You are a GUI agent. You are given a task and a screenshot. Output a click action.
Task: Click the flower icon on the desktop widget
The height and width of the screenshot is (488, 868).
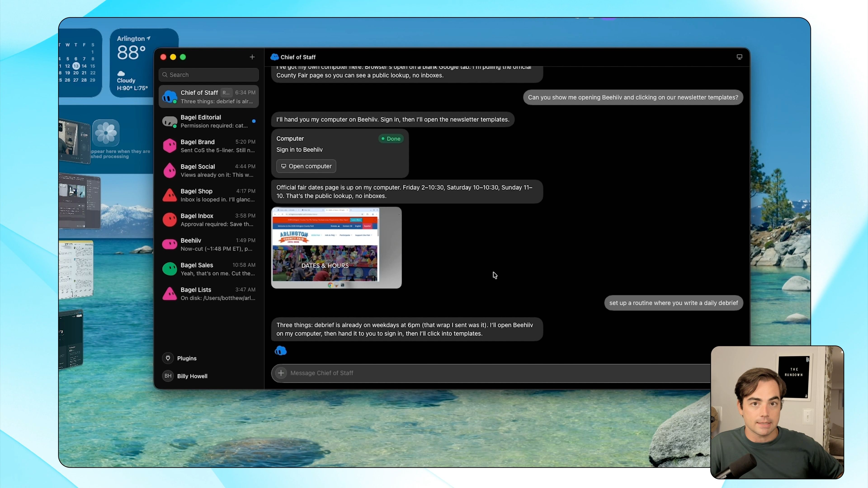click(106, 133)
